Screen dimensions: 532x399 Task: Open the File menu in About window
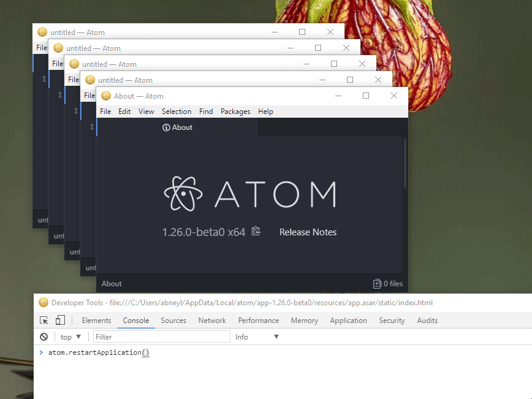click(x=105, y=112)
